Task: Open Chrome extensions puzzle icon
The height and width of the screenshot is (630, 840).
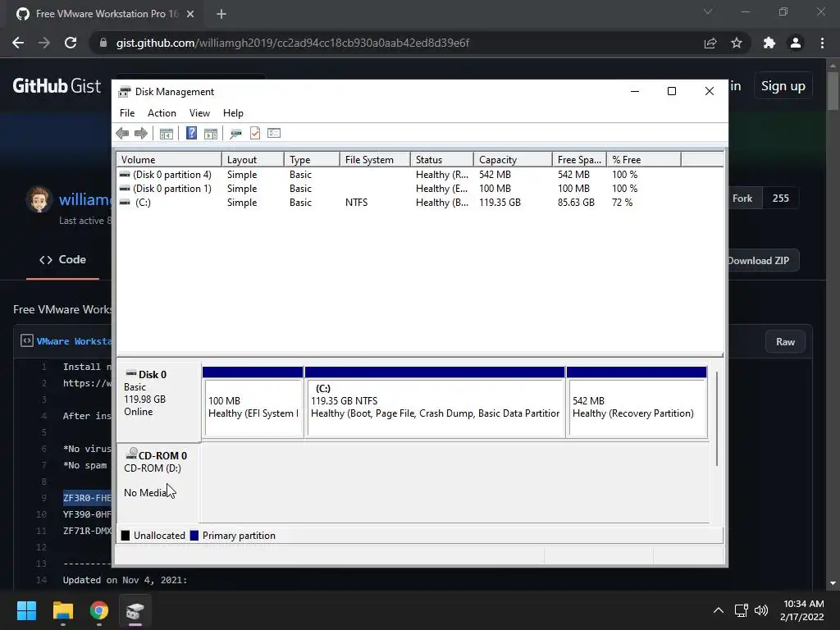Action: pyautogui.click(x=769, y=43)
